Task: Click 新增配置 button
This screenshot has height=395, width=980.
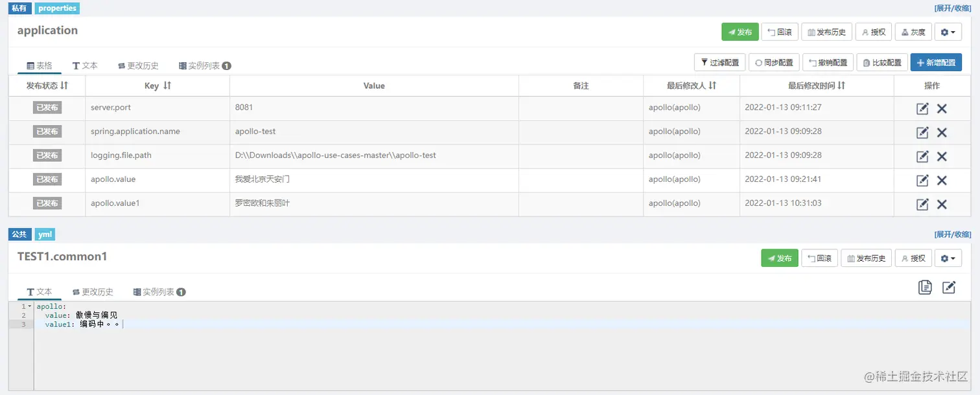Action: pyautogui.click(x=936, y=63)
